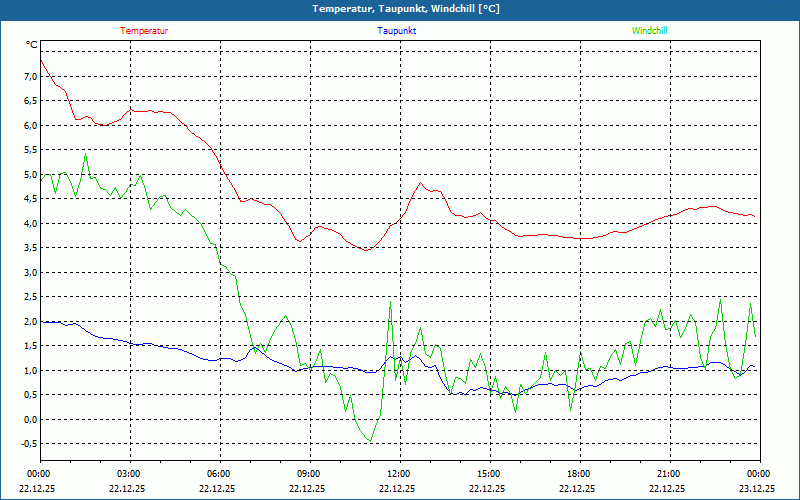Click the 22.12.25 date under 03:00
800x500 pixels.
tap(128, 488)
